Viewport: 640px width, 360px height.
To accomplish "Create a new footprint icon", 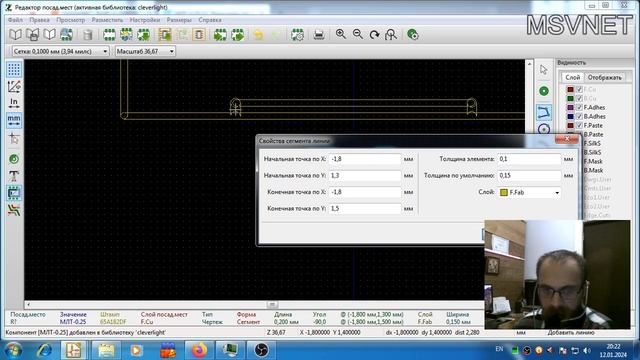I will coord(109,35).
